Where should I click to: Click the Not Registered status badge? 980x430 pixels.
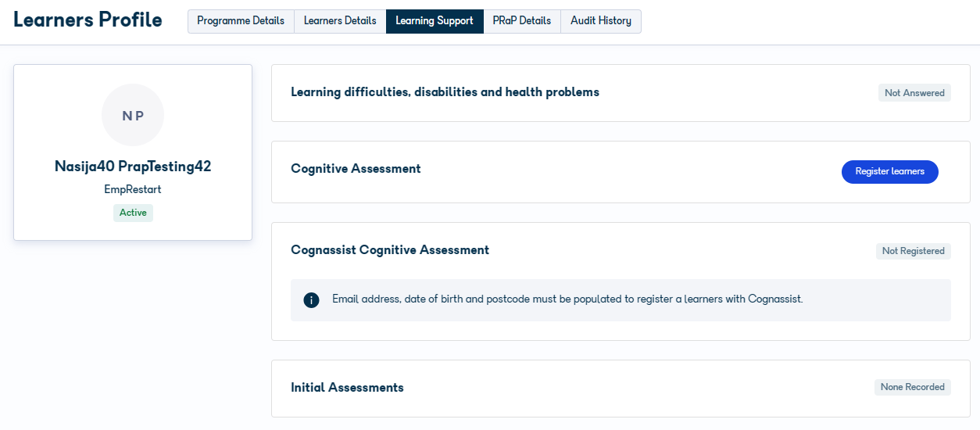[914, 251]
